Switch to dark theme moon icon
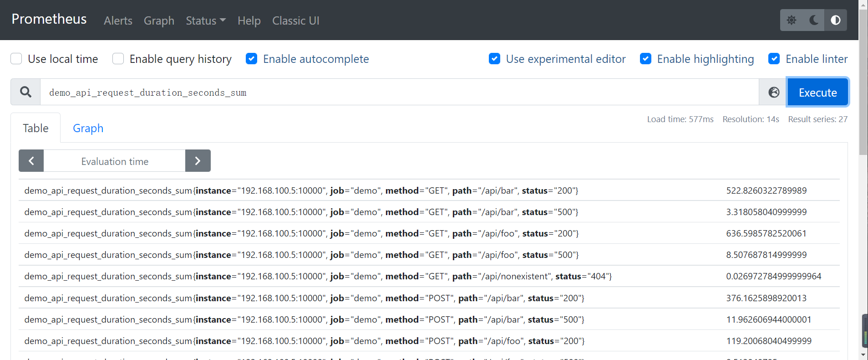This screenshot has width=868, height=360. coord(814,20)
